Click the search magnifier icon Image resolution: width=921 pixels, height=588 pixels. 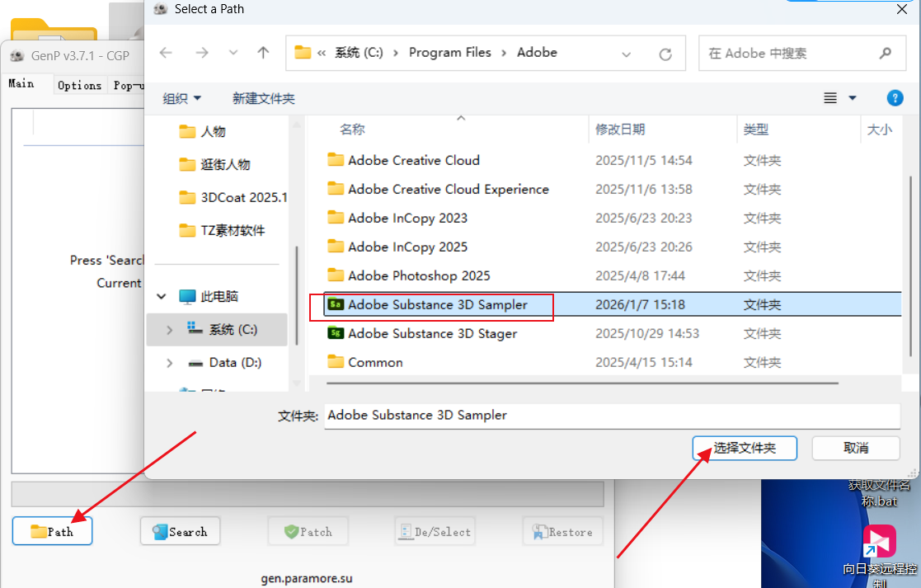click(x=886, y=54)
